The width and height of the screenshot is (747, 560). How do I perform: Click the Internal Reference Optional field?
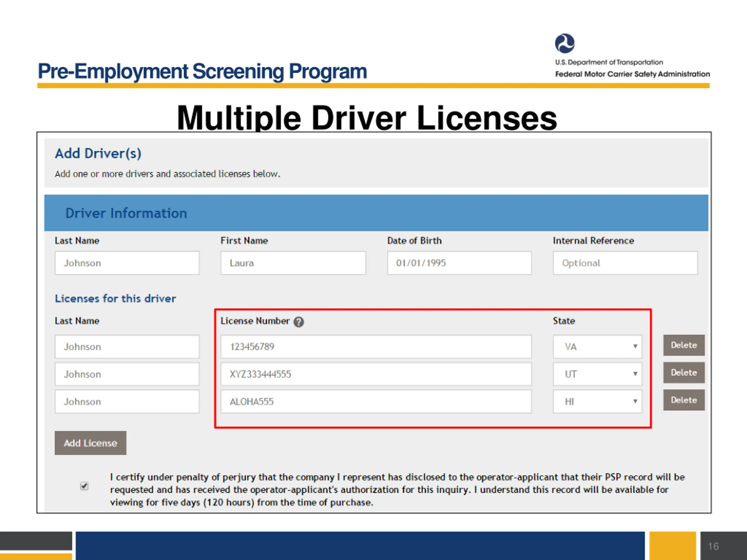click(625, 262)
